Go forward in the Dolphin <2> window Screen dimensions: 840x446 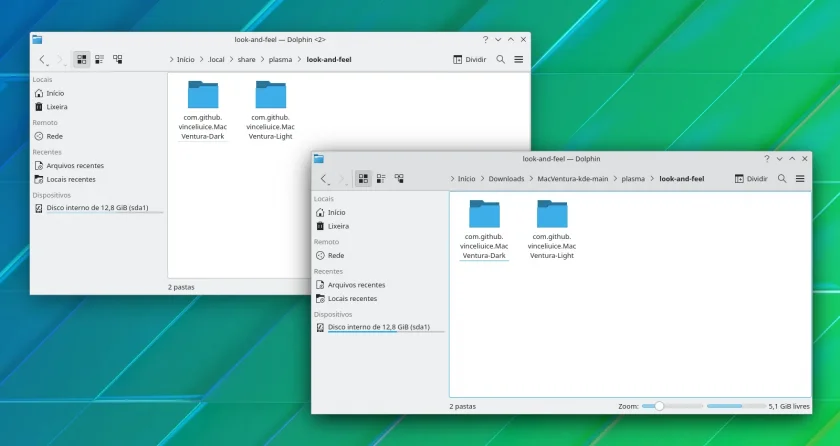(60, 59)
